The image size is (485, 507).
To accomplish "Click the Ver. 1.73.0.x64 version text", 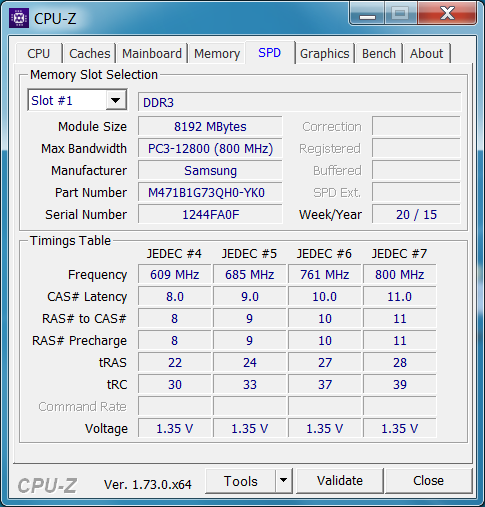I will tap(148, 485).
